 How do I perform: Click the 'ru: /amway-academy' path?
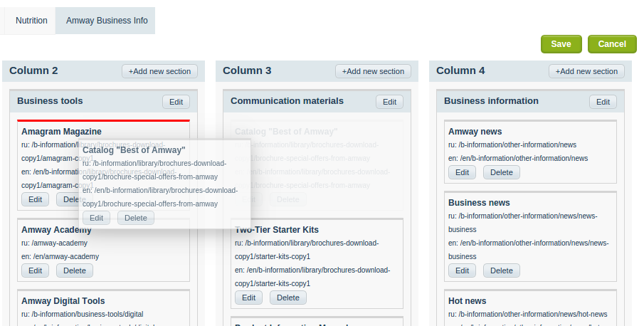click(54, 243)
